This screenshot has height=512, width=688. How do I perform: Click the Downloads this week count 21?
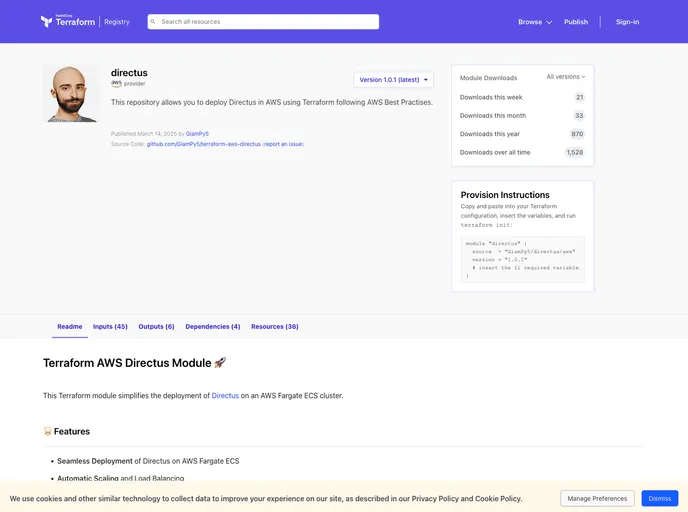pyautogui.click(x=580, y=97)
